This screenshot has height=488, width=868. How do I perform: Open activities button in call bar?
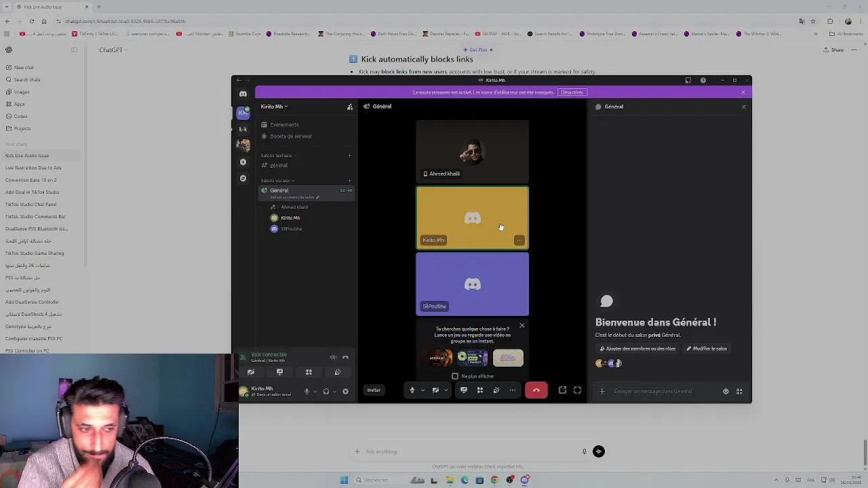click(480, 390)
